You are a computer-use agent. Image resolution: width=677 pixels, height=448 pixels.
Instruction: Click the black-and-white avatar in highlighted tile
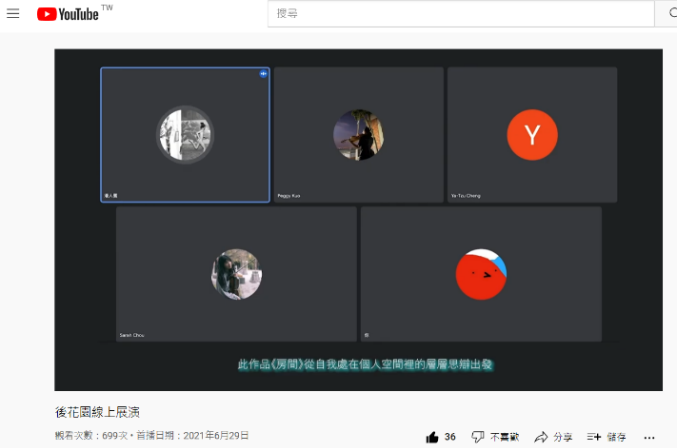pos(185,135)
